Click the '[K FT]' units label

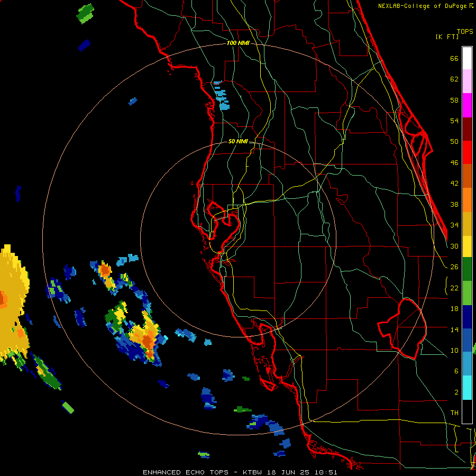tap(447, 36)
